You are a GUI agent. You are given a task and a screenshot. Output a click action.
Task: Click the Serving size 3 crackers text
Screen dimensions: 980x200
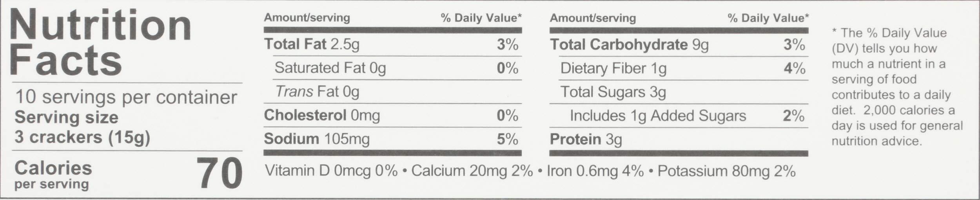tap(82, 127)
